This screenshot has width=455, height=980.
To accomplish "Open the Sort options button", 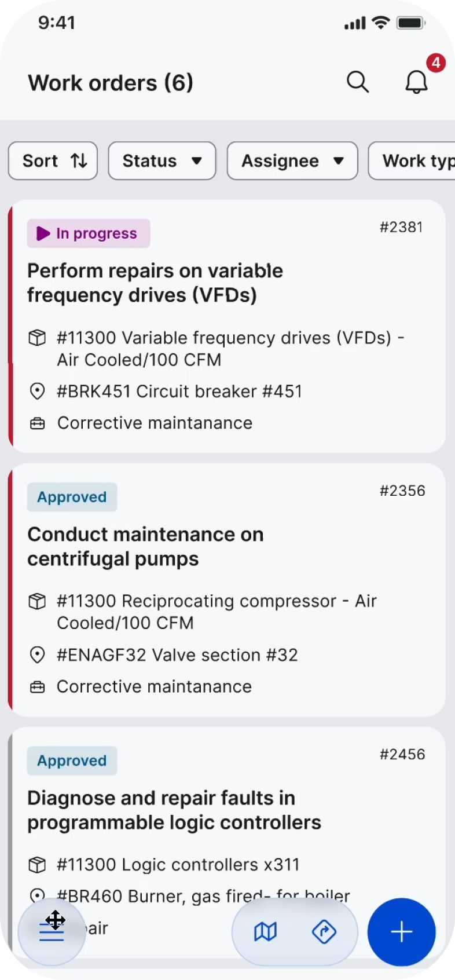I will [x=53, y=161].
